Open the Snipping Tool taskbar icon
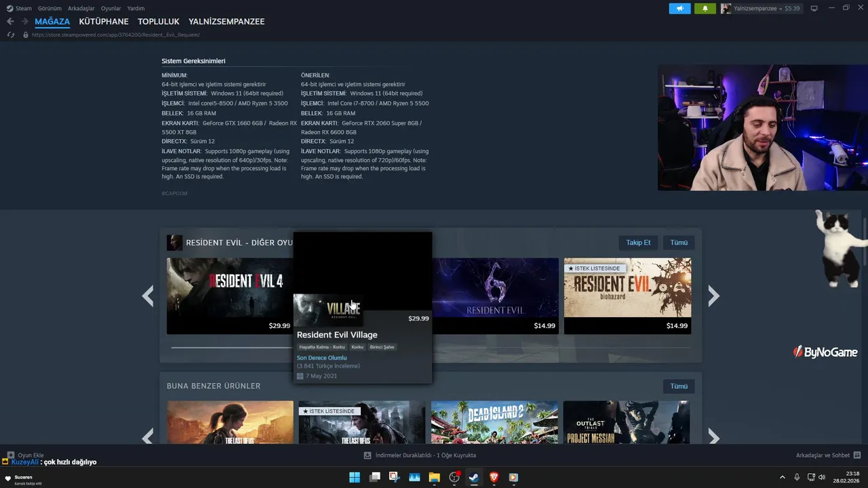 point(394,477)
